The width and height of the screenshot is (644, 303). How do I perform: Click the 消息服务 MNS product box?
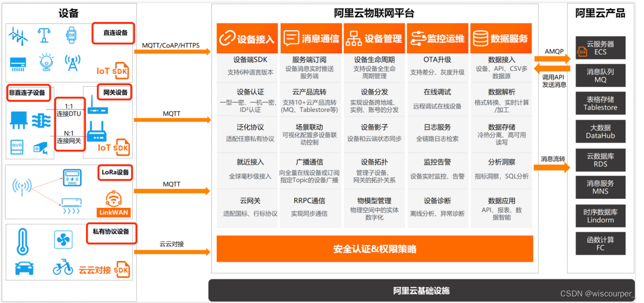pyautogui.click(x=600, y=187)
